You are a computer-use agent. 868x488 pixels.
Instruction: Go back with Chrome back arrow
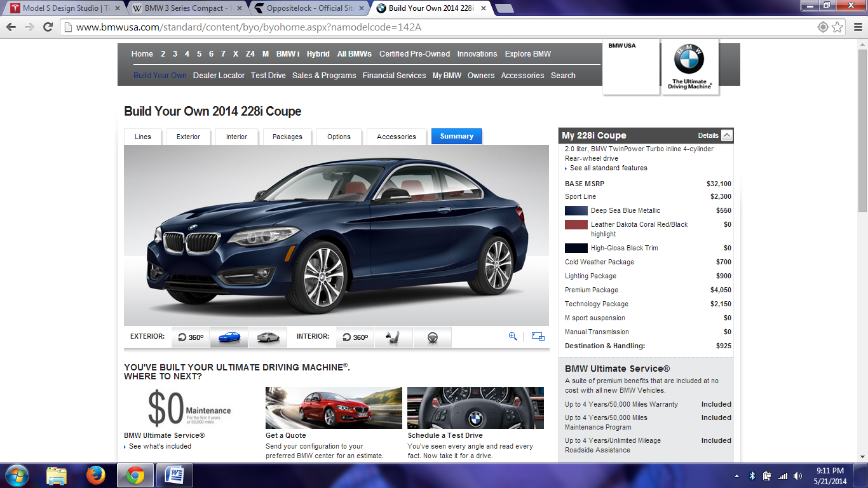[x=11, y=27]
